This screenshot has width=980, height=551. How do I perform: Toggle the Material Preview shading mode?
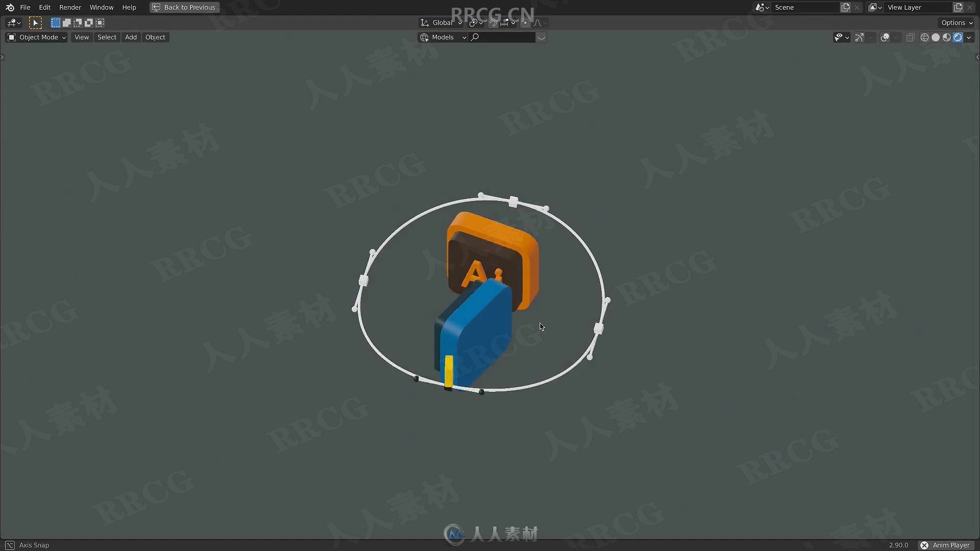(947, 37)
